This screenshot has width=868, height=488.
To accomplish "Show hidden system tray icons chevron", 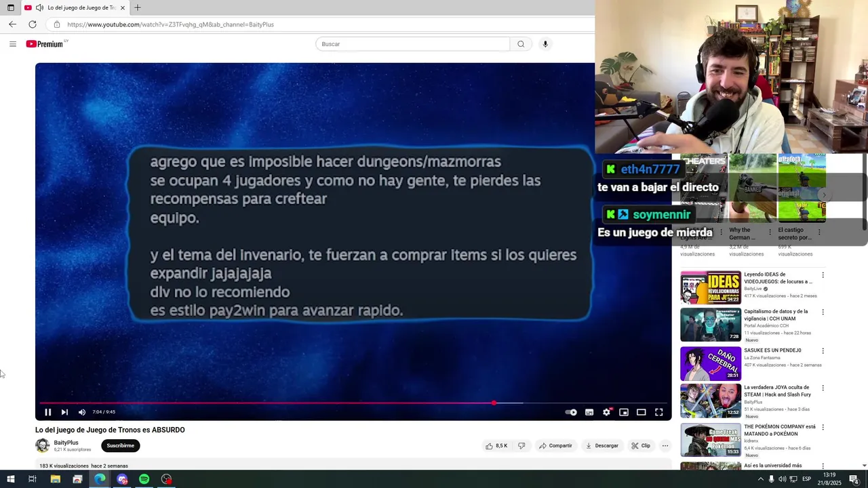I will click(760, 479).
